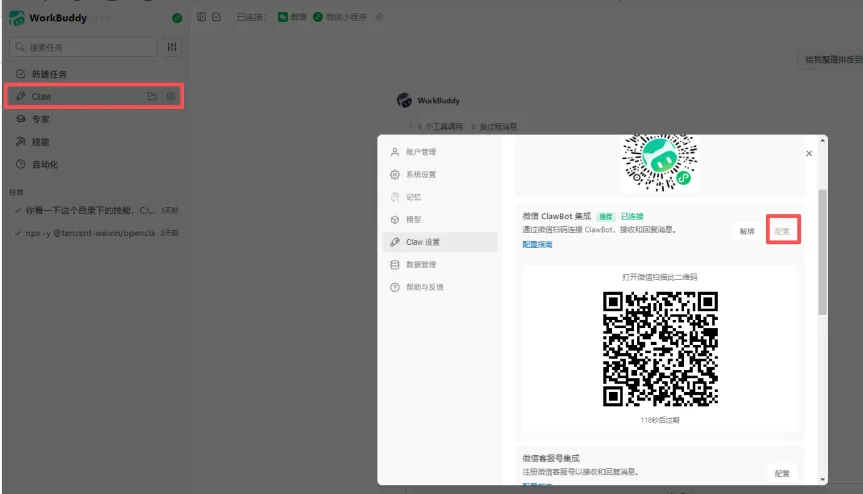Switch to 系统设置 in settings dialog
Viewport: 863px width, 494px height.
440,174
